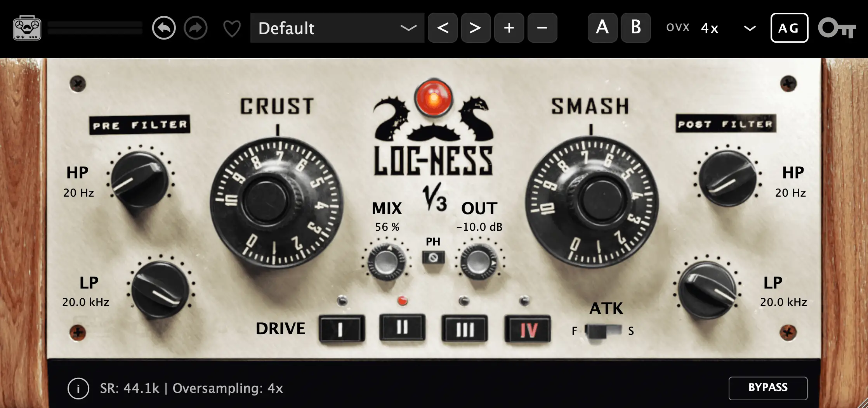Toggle the PH phase invert switch
Image resolution: width=868 pixels, height=408 pixels.
point(434,258)
